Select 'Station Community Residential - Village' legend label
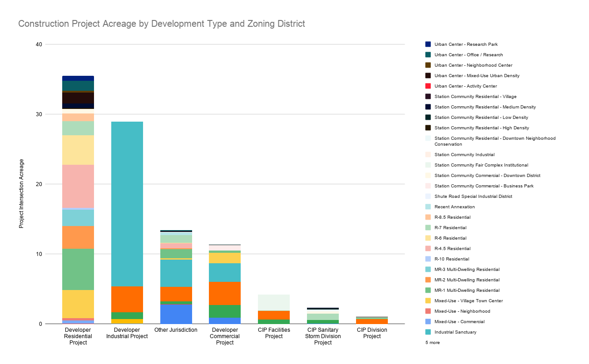The image size is (589, 364). coord(475,97)
